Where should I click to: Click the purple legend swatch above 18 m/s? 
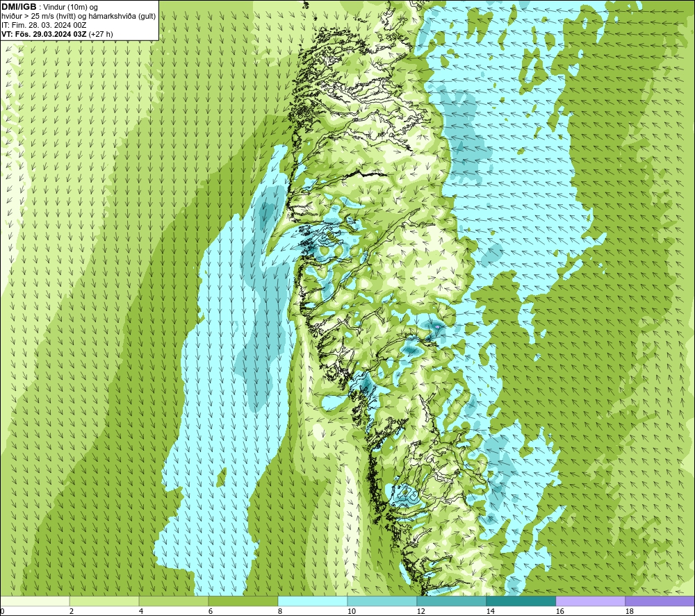(x=660, y=601)
